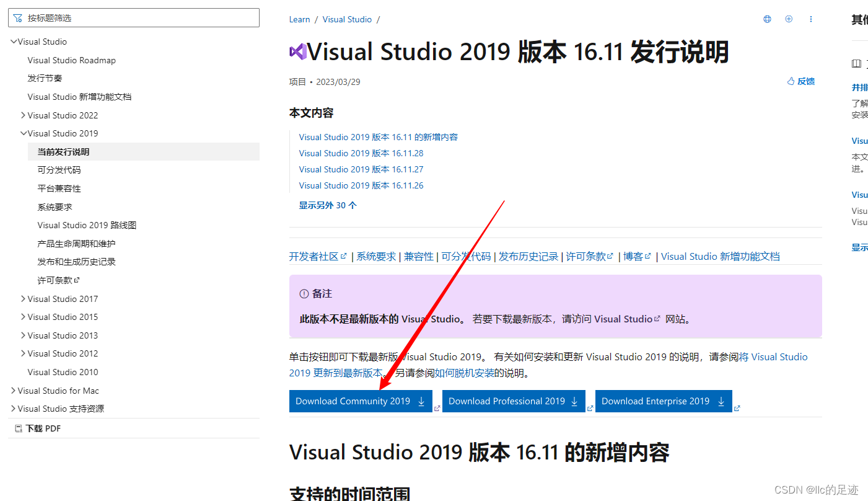Click the Learn breadcrumb link
This screenshot has width=868, height=501.
[299, 19]
